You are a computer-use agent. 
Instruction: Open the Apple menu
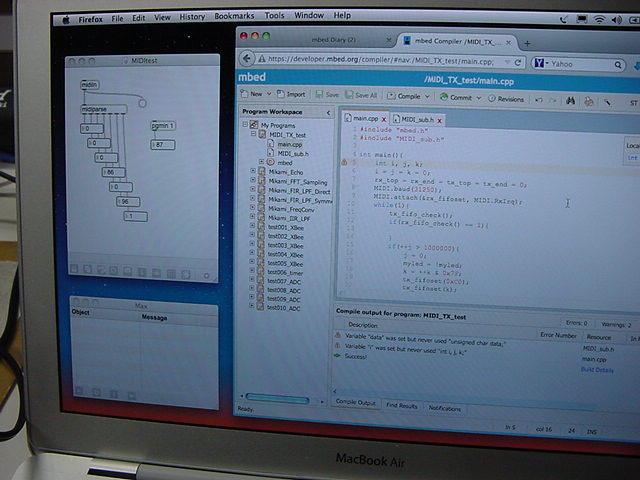66,19
